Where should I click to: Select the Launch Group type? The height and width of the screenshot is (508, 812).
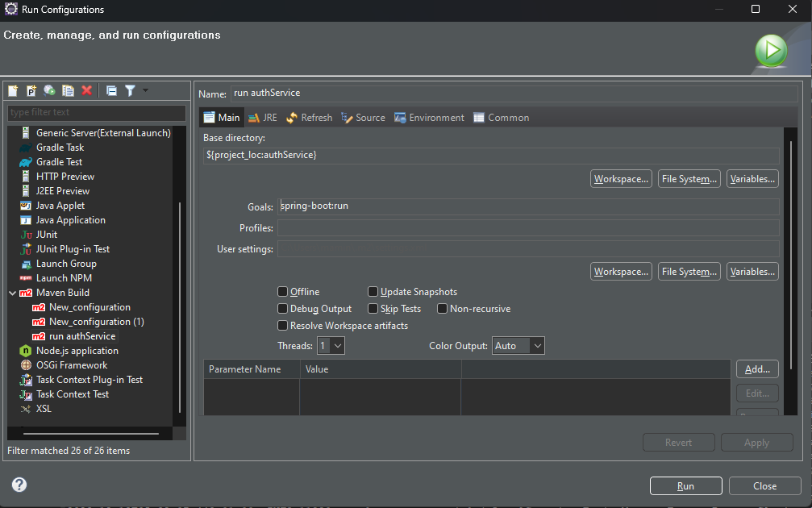pyautogui.click(x=66, y=264)
